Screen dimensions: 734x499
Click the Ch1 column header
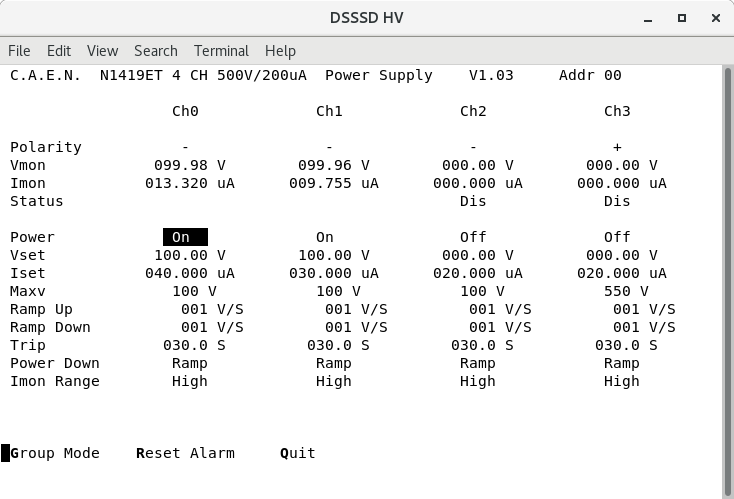tap(329, 111)
